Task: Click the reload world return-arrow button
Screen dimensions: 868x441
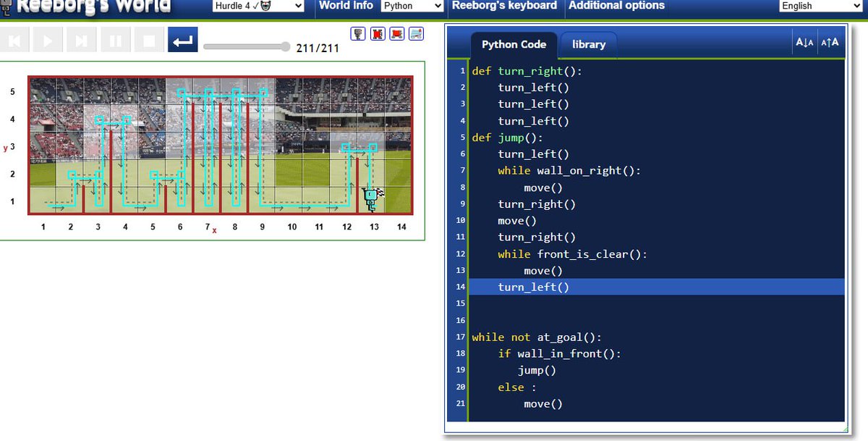Action: click(x=183, y=41)
